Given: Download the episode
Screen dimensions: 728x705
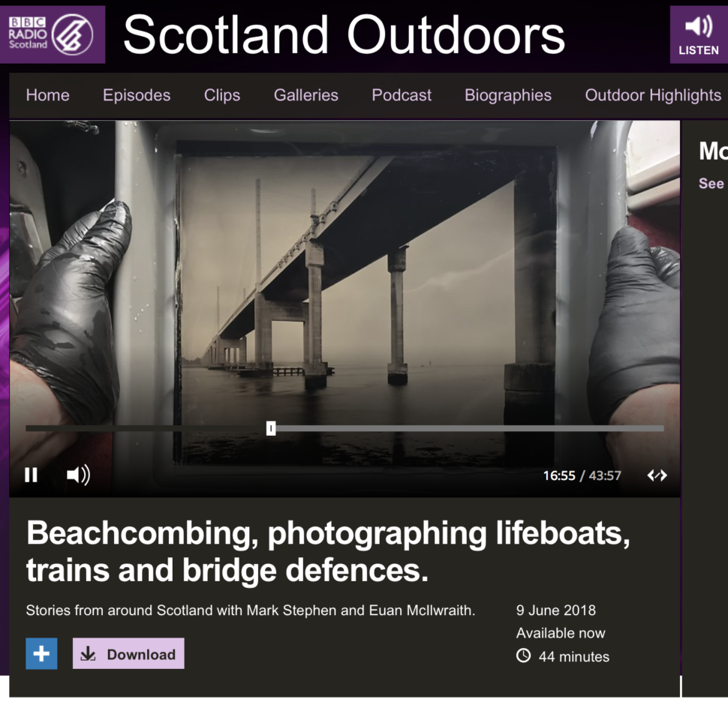Looking at the screenshot, I should click(128, 654).
